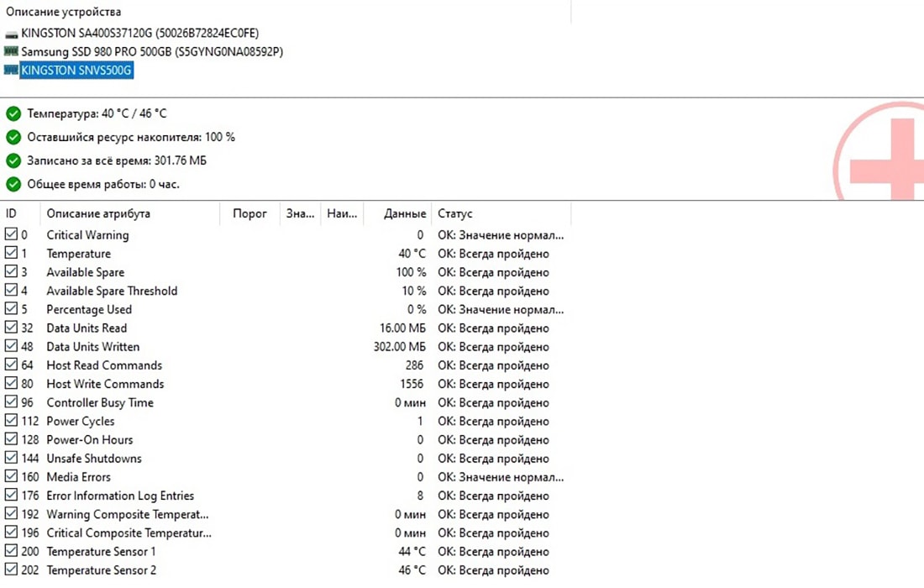Viewport: 924px width, 588px height.
Task: Toggle the Warning Composite Temperature checkbox
Action: click(x=11, y=513)
